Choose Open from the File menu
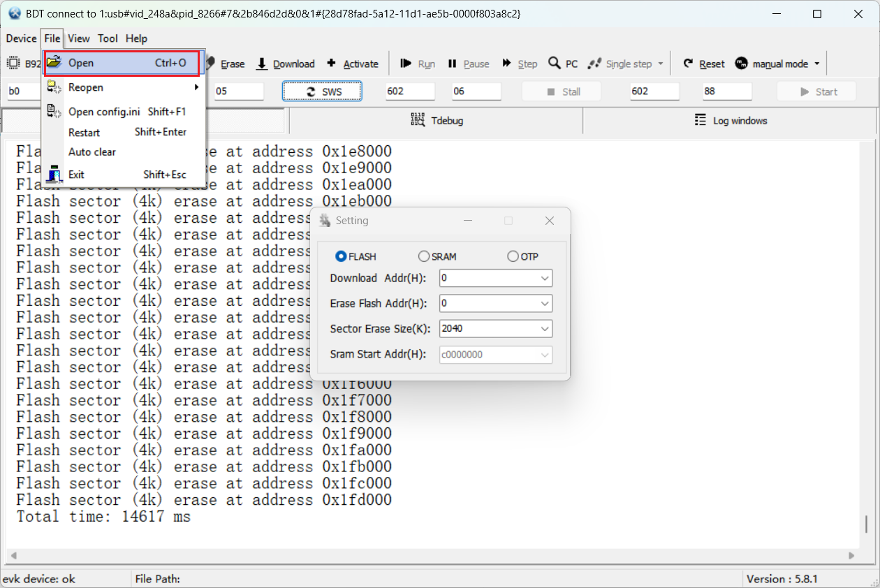The image size is (880, 588). [123, 63]
